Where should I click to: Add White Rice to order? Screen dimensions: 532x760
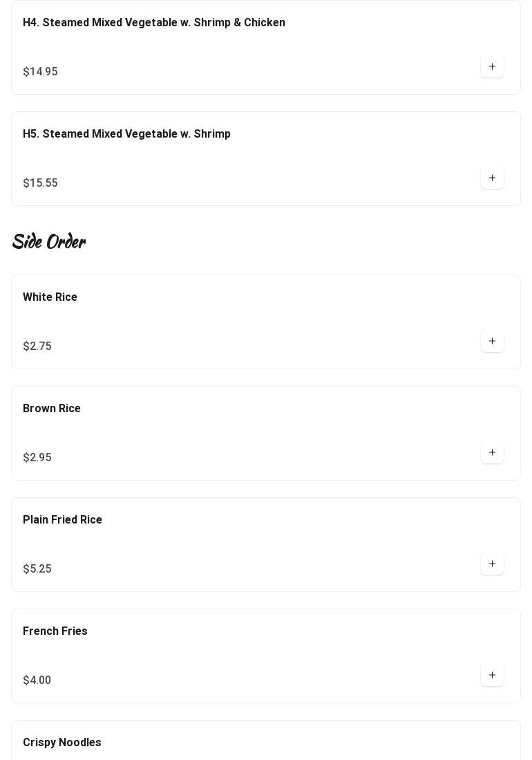pyautogui.click(x=492, y=342)
